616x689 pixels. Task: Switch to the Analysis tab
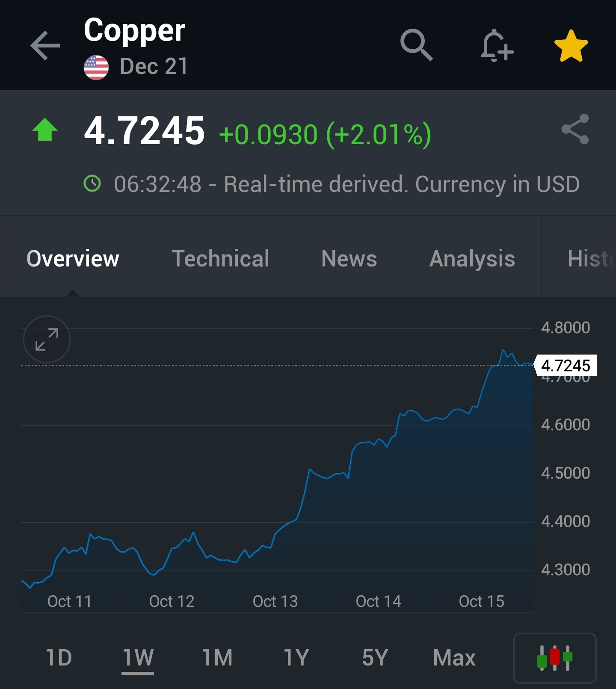coord(472,259)
